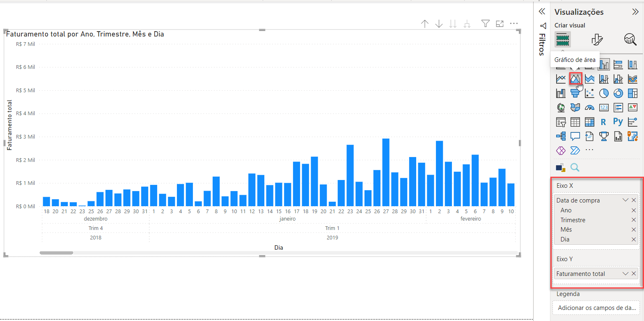The image size is (644, 321).
Task: Pick the pie chart visual
Action: point(604,93)
